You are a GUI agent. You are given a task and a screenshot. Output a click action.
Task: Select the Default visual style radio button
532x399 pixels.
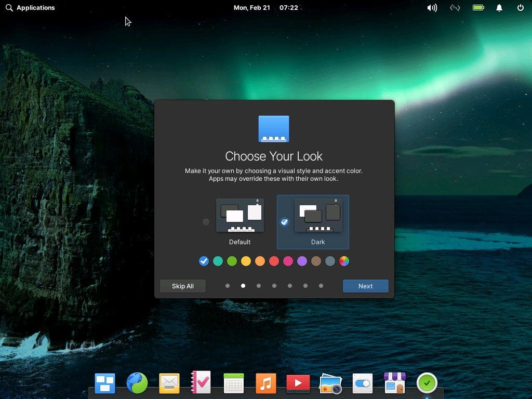pos(206,222)
